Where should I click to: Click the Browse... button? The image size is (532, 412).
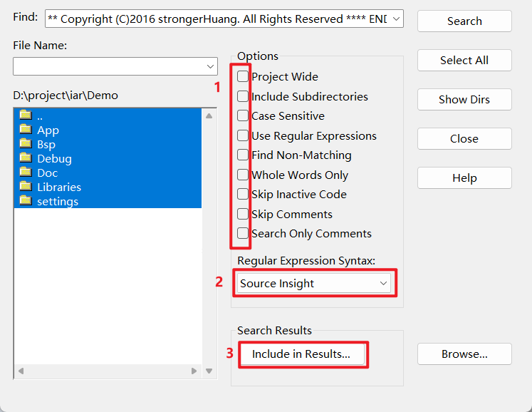click(464, 354)
